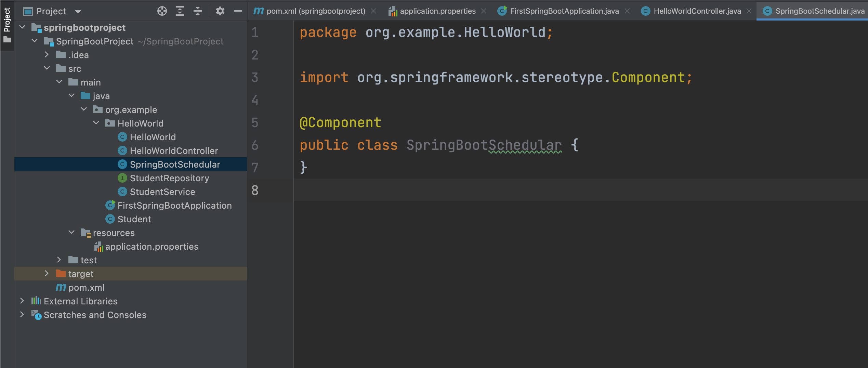Click the External Libraries icon
The width and height of the screenshot is (868, 368).
pyautogui.click(x=36, y=301)
